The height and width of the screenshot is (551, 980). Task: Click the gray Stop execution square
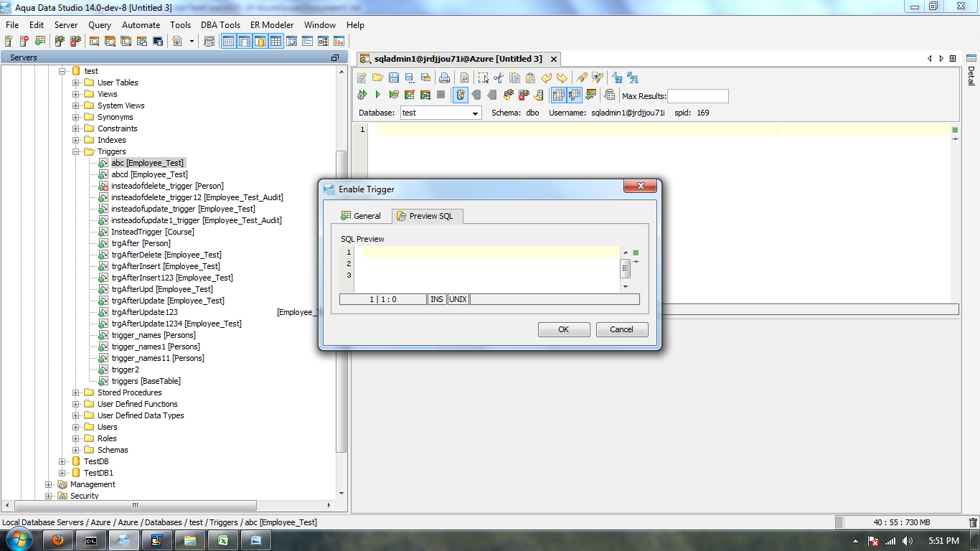pyautogui.click(x=440, y=95)
